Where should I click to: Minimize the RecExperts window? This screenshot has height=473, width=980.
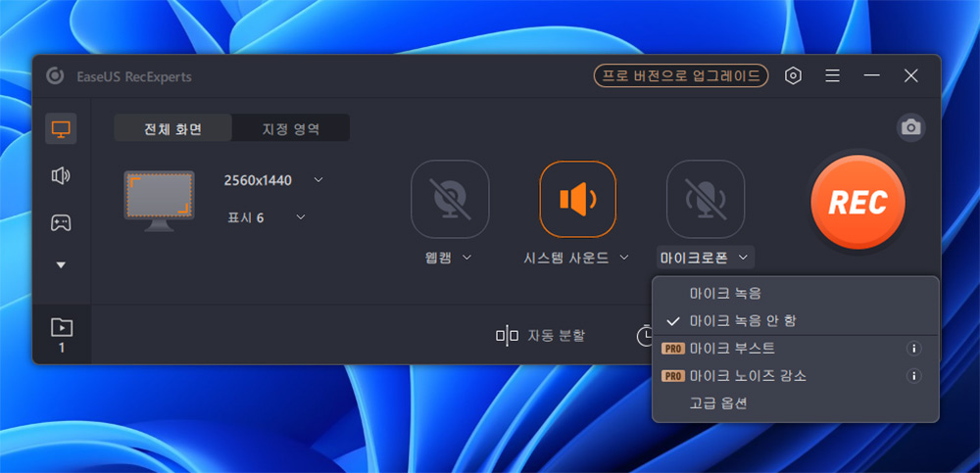(x=872, y=76)
